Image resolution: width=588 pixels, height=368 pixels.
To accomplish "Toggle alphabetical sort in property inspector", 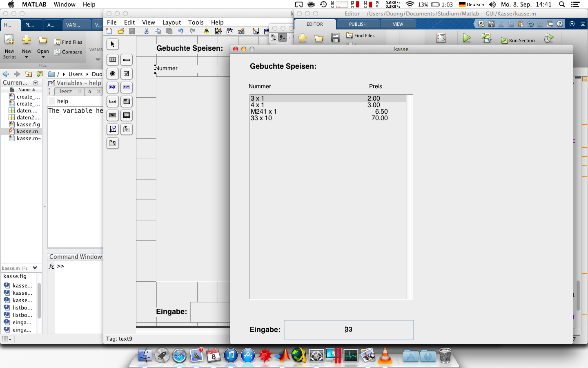I will (283, 37).
